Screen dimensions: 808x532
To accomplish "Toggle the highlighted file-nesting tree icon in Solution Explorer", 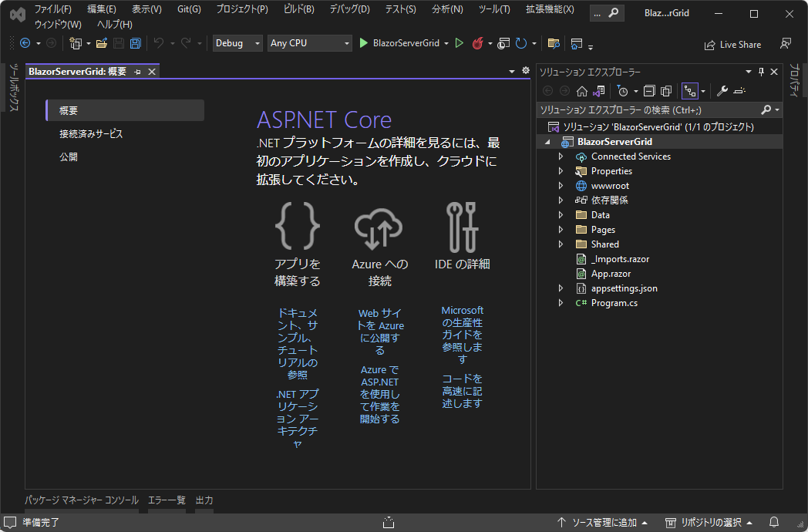I will tap(690, 91).
